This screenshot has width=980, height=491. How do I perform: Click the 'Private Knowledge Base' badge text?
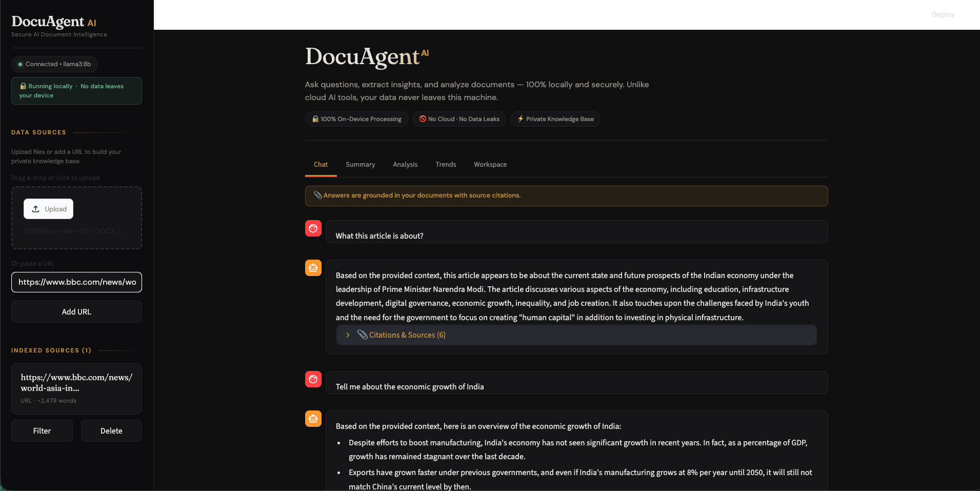[x=560, y=119]
